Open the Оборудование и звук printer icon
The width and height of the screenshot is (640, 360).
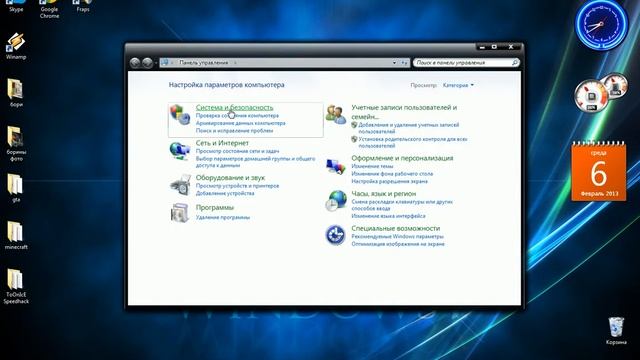click(180, 185)
